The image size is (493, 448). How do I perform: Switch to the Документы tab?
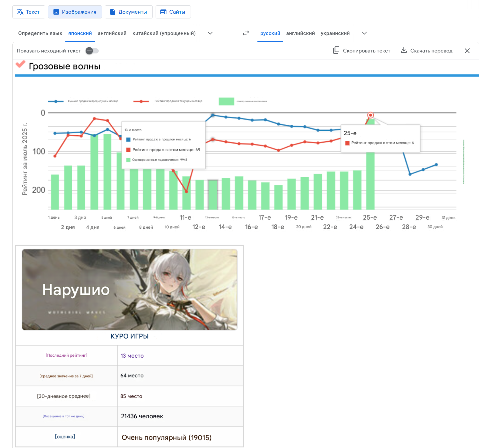click(x=128, y=12)
